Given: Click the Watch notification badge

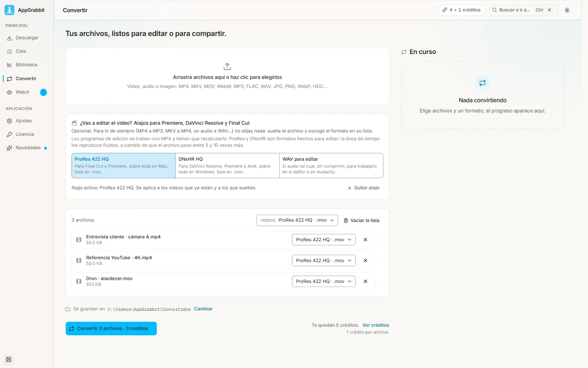Looking at the screenshot, I should click(43, 92).
